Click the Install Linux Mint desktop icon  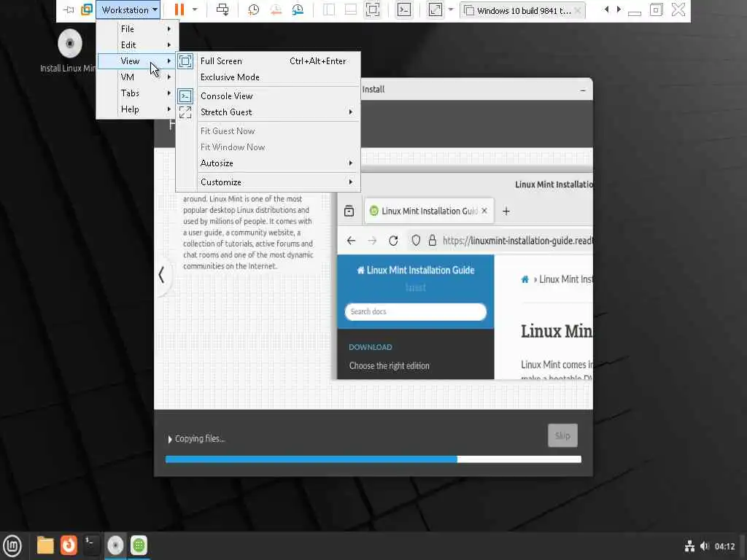[69, 51]
